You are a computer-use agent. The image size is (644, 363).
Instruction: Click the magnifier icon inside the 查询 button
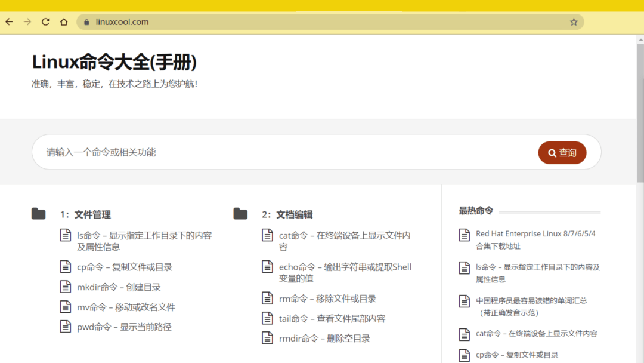[552, 153]
